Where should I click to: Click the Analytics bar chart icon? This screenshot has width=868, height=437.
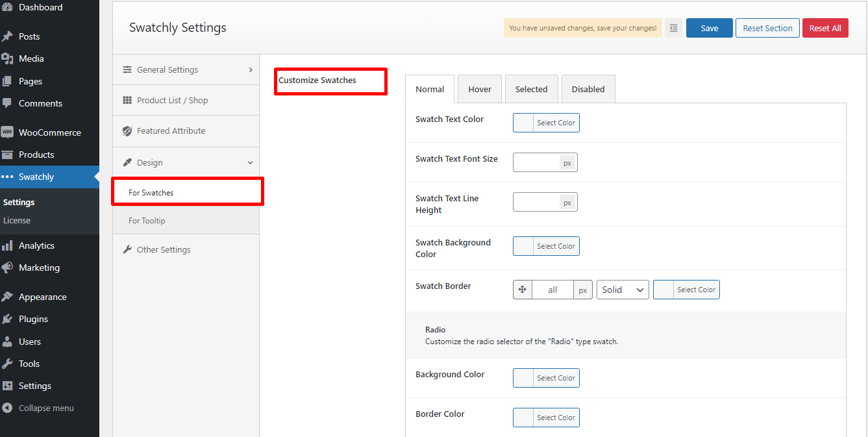(7, 245)
